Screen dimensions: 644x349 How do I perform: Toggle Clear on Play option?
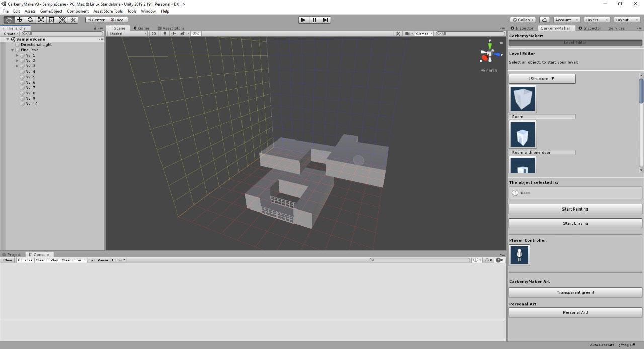[x=47, y=260]
